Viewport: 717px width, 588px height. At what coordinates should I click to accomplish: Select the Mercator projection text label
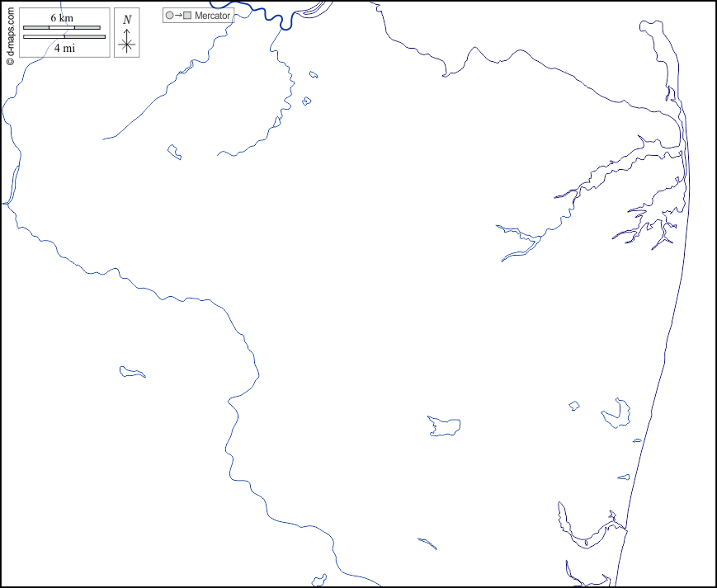pyautogui.click(x=212, y=16)
